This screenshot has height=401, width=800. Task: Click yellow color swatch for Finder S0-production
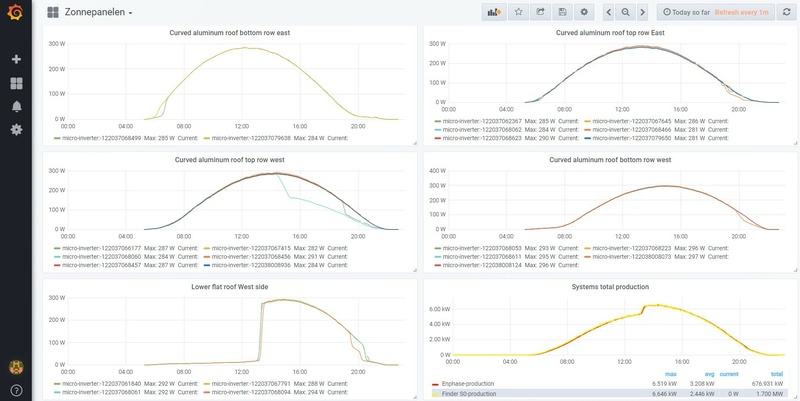[436, 394]
